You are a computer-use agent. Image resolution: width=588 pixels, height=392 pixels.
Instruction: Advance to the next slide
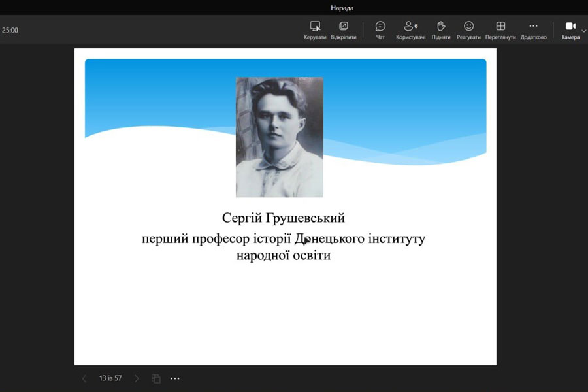tap(137, 378)
